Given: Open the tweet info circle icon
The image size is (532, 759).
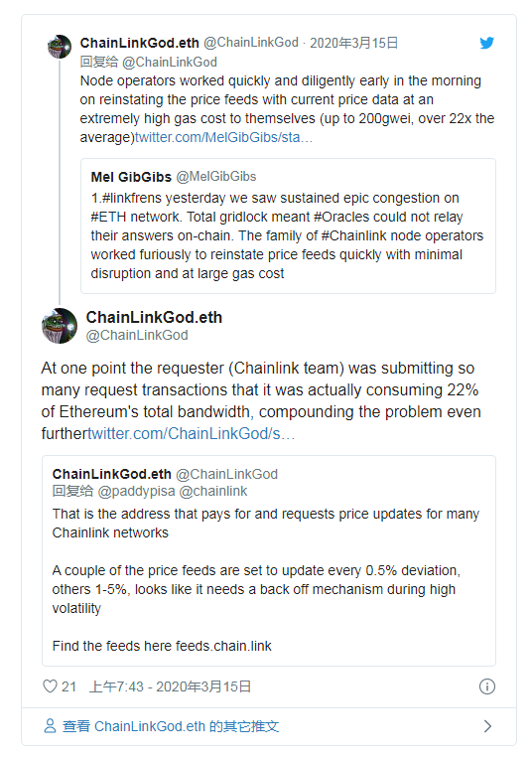Looking at the screenshot, I should (x=487, y=686).
